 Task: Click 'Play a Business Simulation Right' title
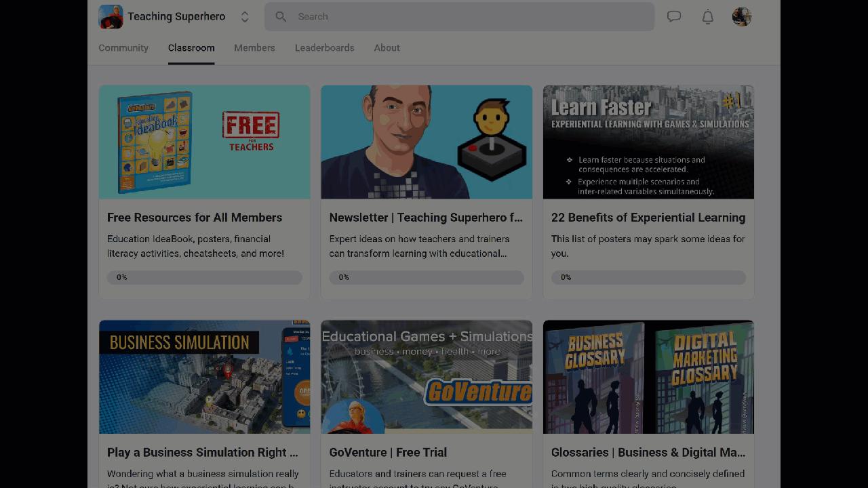[203, 453]
